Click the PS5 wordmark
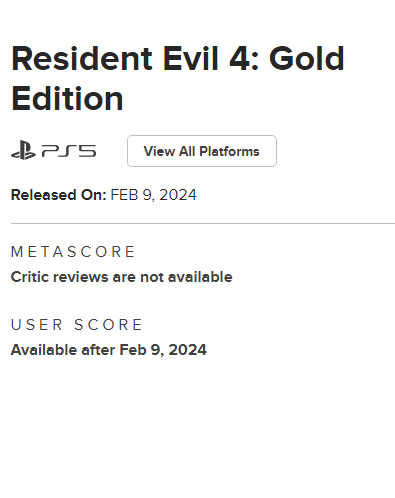The width and height of the screenshot is (395, 498). (x=69, y=151)
